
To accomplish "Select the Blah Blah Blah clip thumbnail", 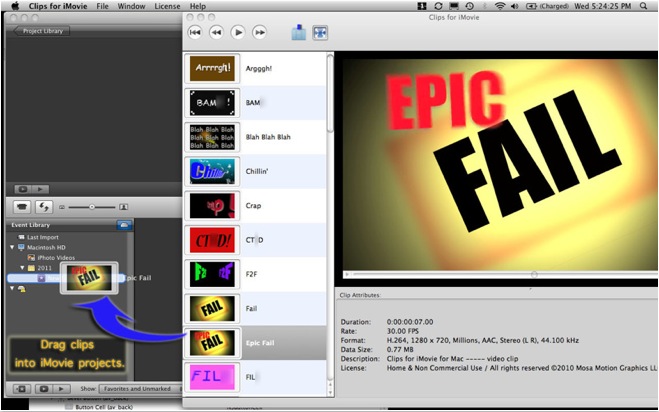I will click(212, 137).
